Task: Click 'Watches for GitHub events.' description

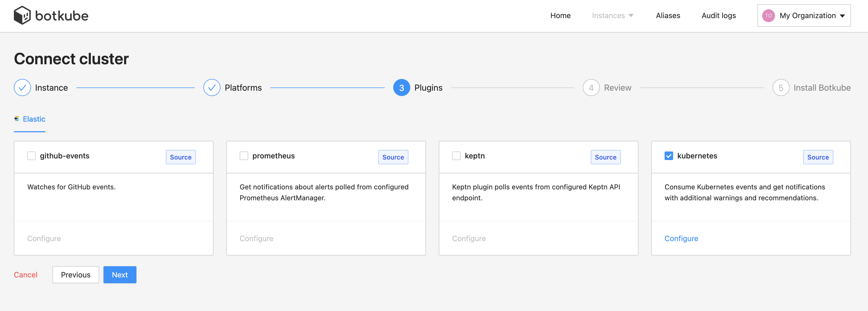Action: (71, 187)
